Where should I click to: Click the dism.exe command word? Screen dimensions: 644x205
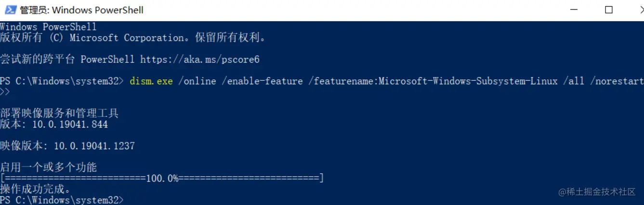click(x=151, y=81)
